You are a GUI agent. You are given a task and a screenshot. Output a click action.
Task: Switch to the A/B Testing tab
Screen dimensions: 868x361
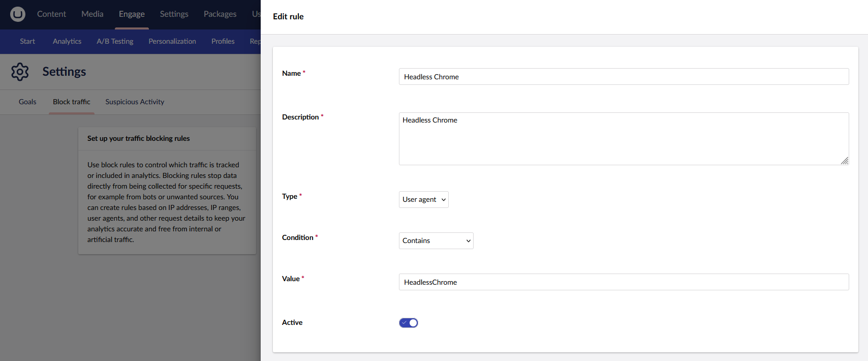pyautogui.click(x=115, y=42)
